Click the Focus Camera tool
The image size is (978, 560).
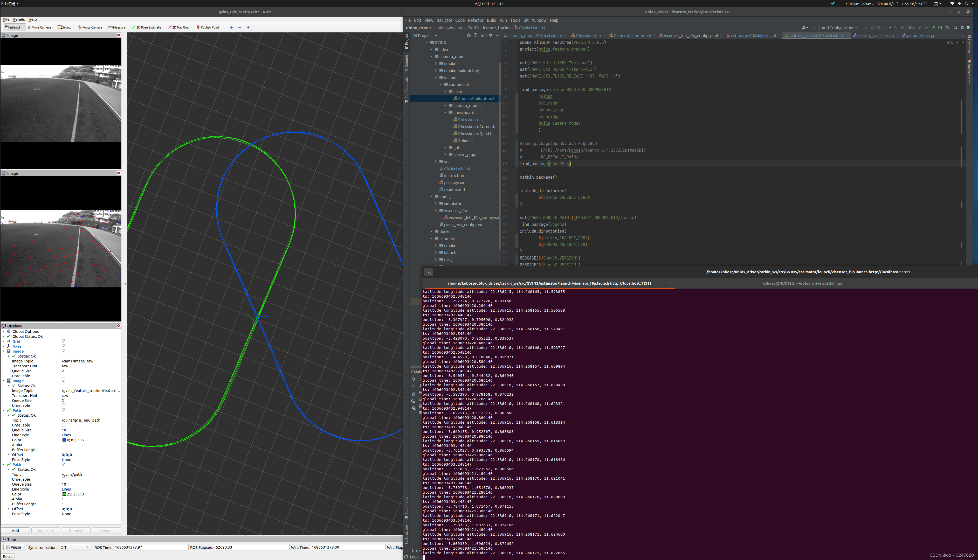[x=90, y=27]
